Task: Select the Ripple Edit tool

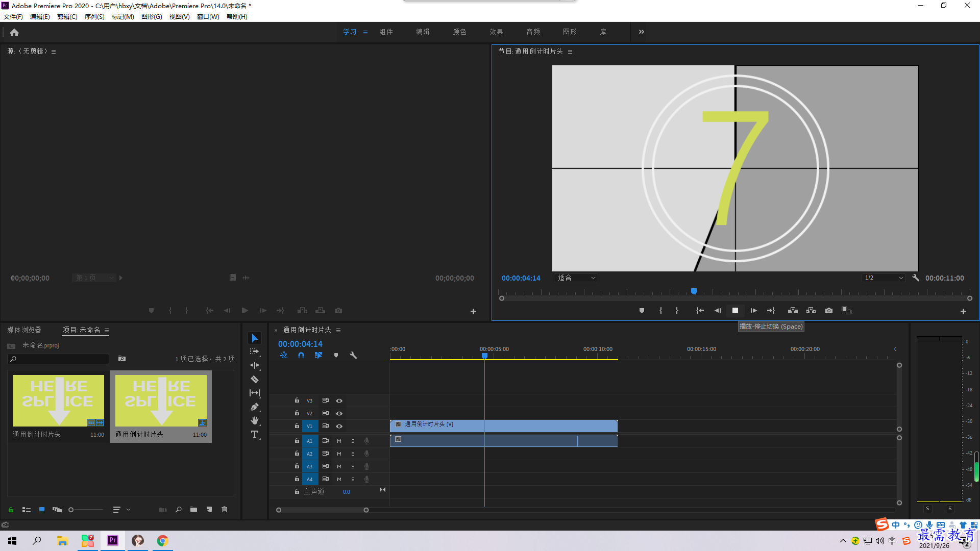Action: point(255,365)
